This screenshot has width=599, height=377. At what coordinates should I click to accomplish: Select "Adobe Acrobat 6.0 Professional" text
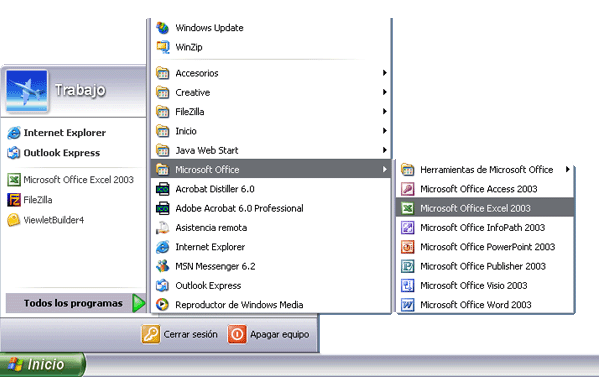tap(240, 208)
